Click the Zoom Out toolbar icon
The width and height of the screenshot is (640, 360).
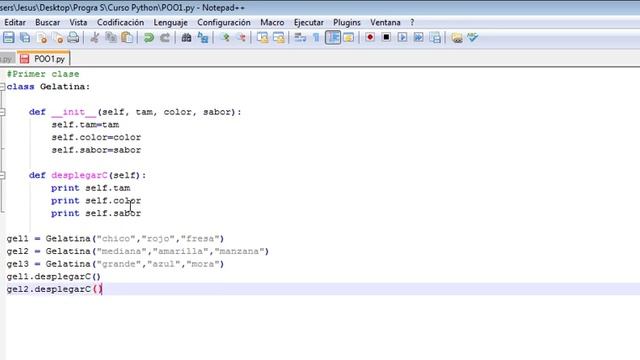(x=242, y=38)
